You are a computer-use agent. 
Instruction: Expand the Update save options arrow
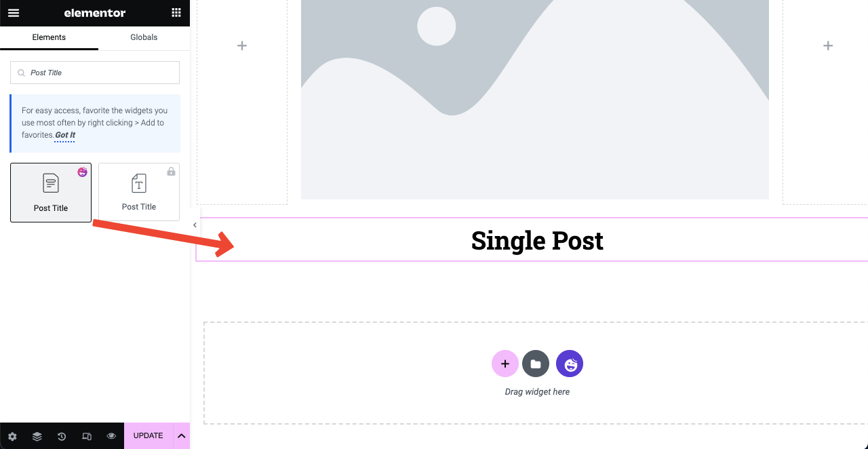point(182,436)
